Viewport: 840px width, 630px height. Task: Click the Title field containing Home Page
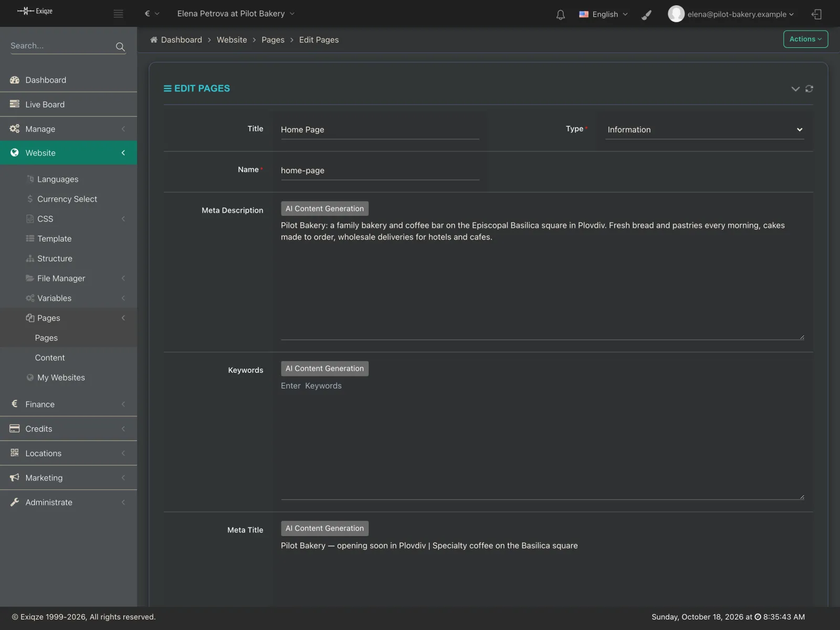380,130
